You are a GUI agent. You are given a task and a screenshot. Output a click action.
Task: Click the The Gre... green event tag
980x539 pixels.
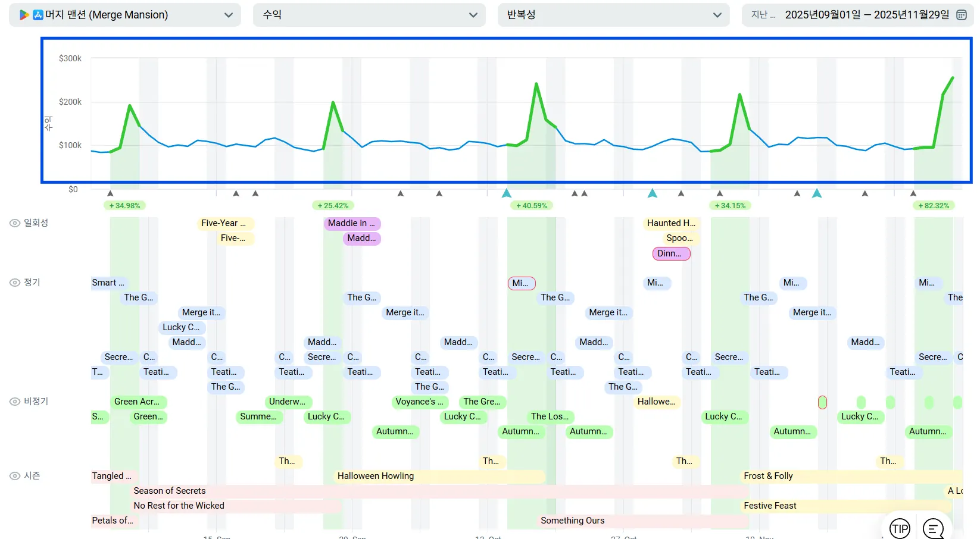[482, 402]
